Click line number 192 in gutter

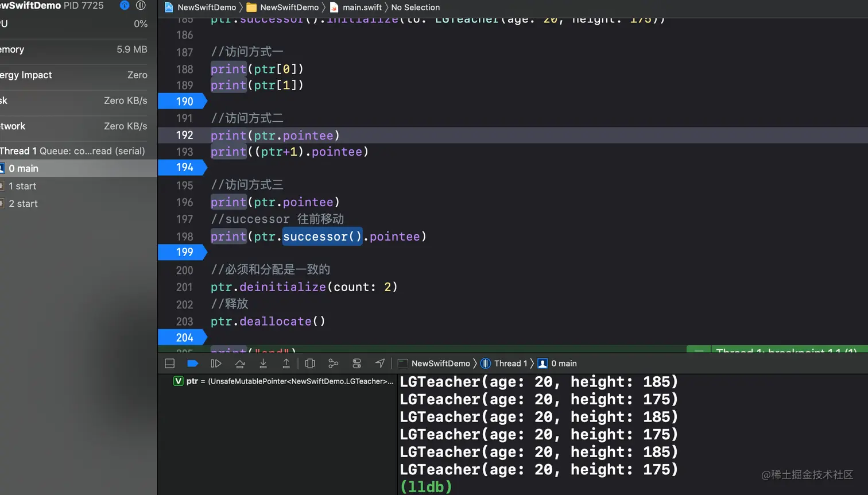184,136
